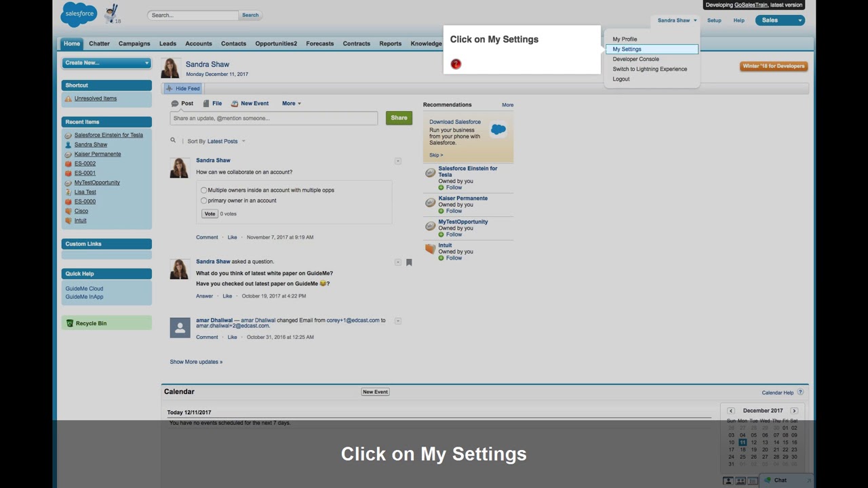
Task: Switch to multi-user calendar view icon
Action: (740, 481)
